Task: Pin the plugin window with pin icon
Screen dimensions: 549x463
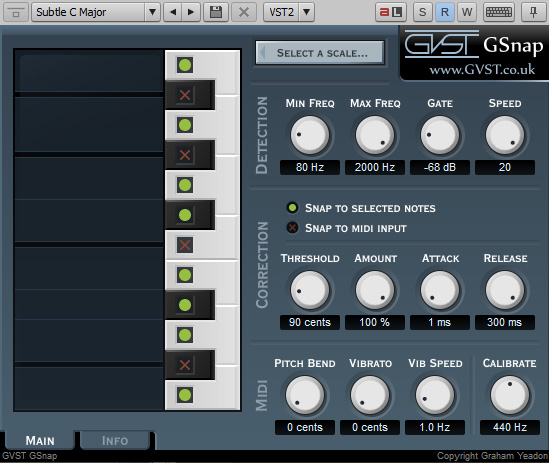Action: tap(533, 13)
